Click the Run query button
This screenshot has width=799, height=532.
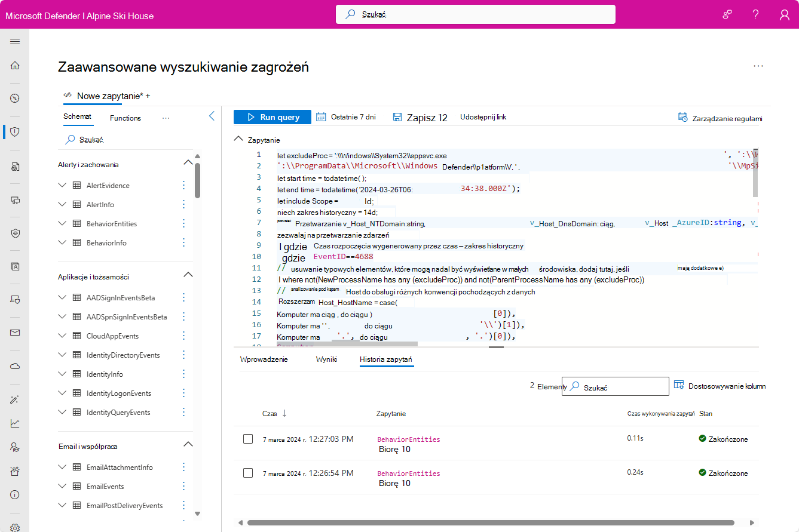[x=273, y=117]
